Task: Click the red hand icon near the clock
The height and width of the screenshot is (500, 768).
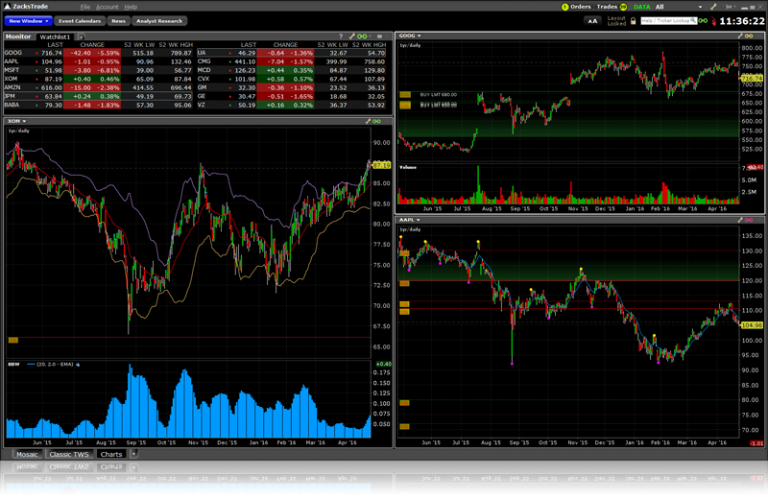Action: [714, 22]
